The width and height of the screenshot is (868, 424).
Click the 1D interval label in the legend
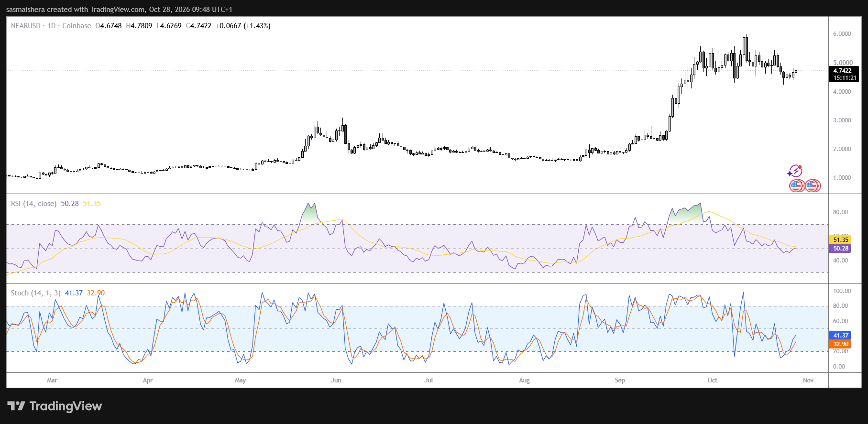[x=52, y=26]
